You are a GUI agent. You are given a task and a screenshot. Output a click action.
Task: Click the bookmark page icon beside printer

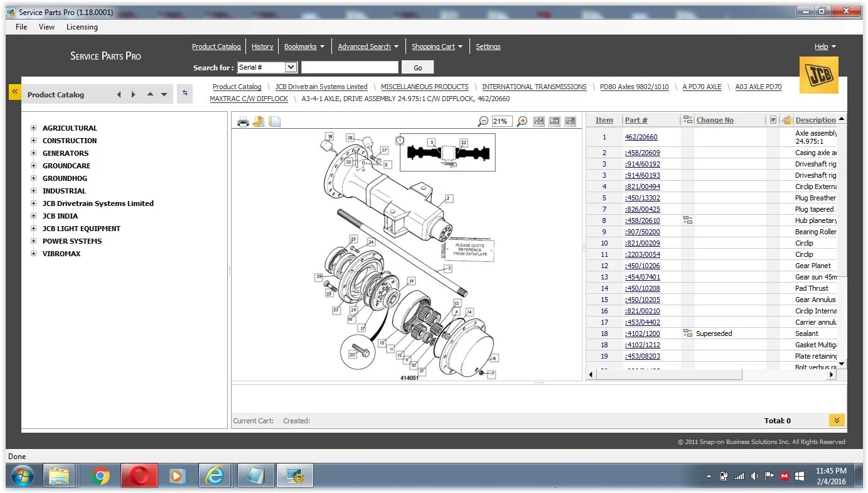click(259, 122)
